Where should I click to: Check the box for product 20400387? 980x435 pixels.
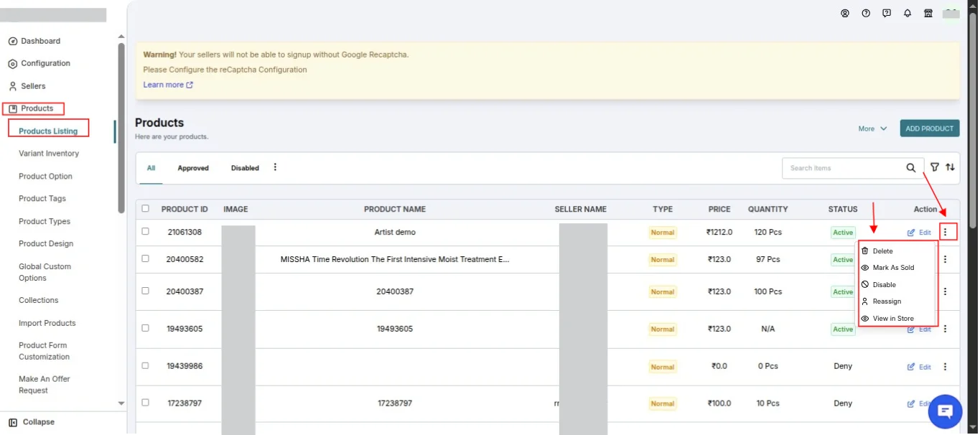145,291
